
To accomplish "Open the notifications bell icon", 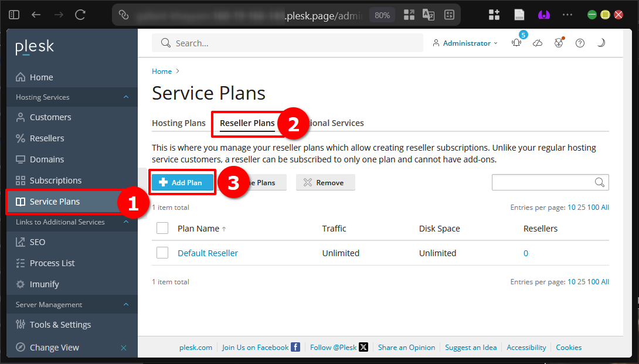I will tap(516, 43).
